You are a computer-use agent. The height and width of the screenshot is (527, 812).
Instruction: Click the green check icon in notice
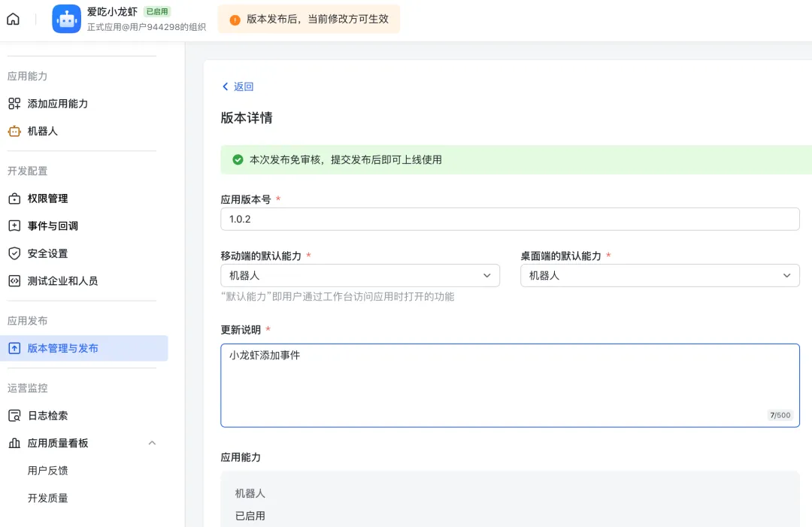tap(238, 159)
